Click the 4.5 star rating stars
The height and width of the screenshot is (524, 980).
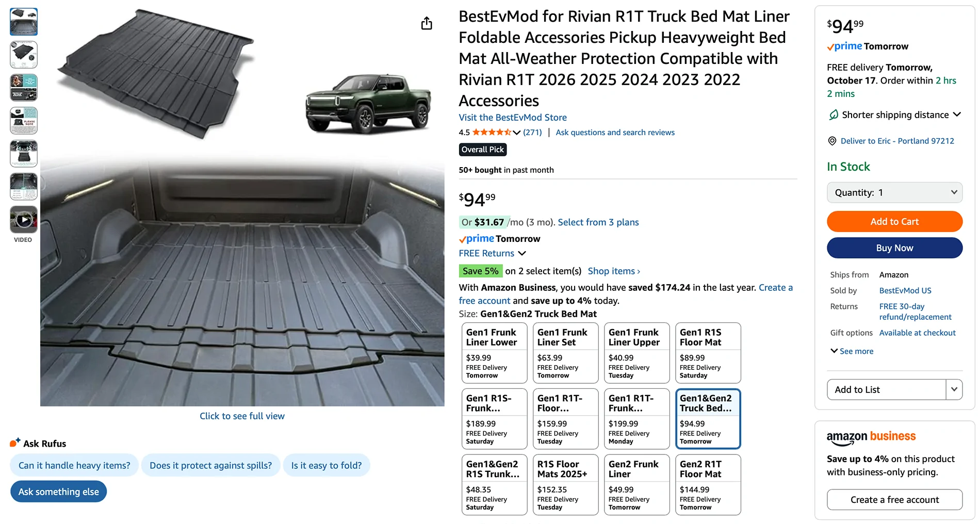[491, 132]
